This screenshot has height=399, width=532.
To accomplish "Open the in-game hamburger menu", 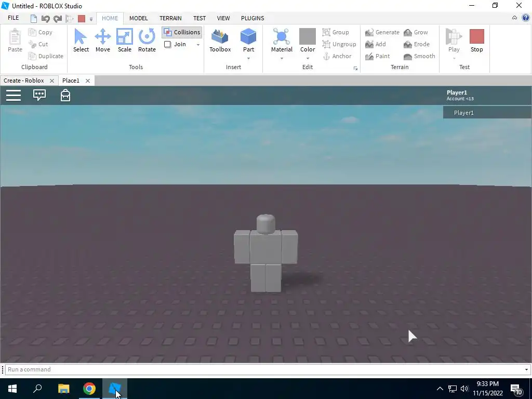I will 14,96.
